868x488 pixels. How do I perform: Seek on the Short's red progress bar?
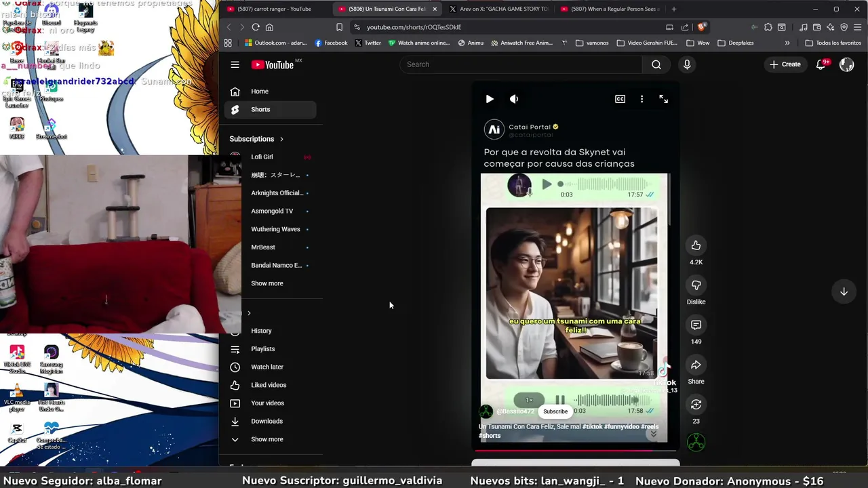(x=575, y=450)
